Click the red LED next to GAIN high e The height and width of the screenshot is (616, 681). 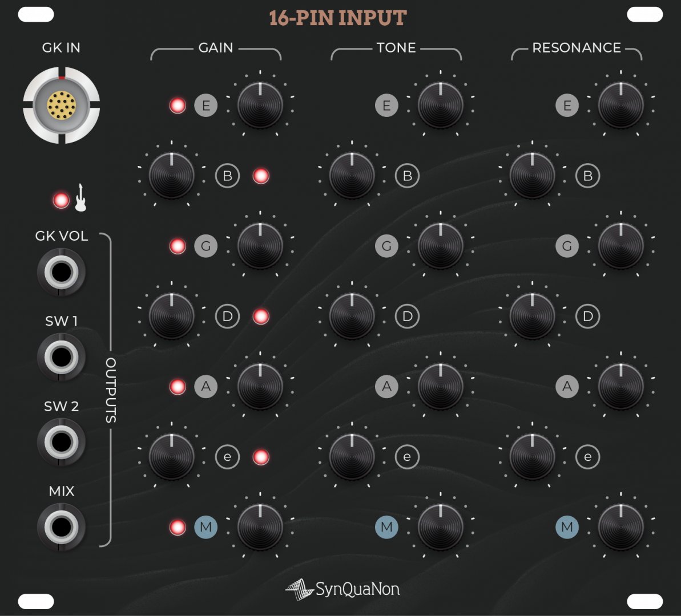261,457
